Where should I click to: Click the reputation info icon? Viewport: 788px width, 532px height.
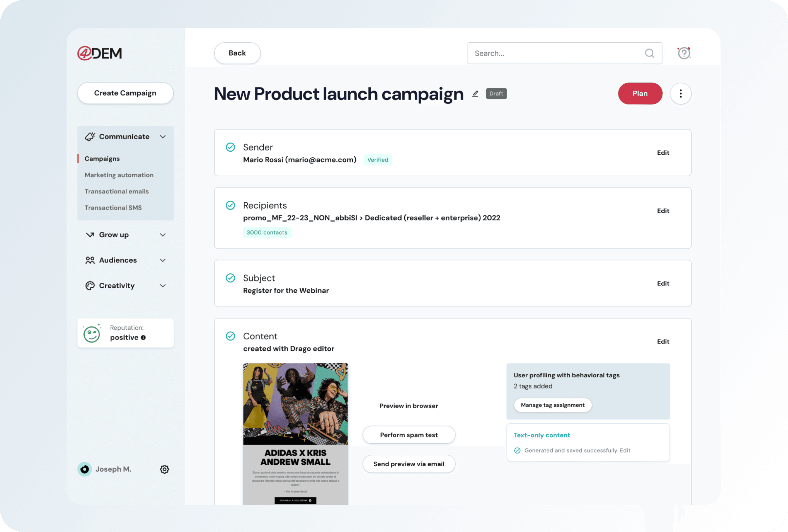click(x=143, y=338)
